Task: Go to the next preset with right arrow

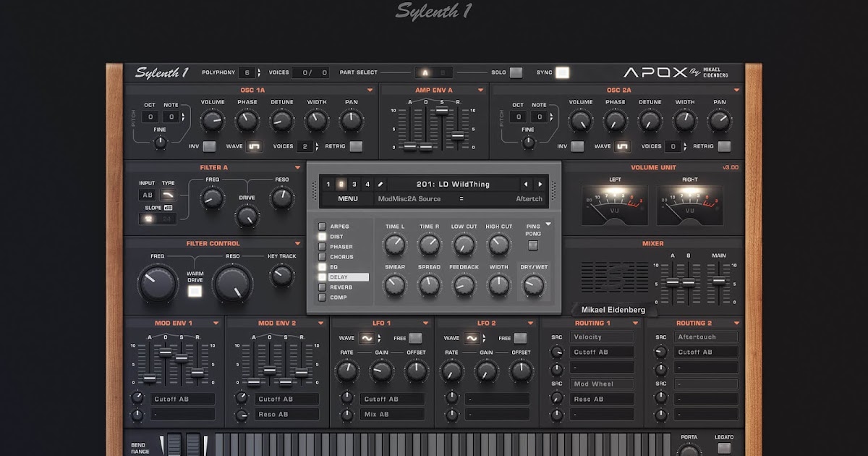Action: [x=540, y=185]
